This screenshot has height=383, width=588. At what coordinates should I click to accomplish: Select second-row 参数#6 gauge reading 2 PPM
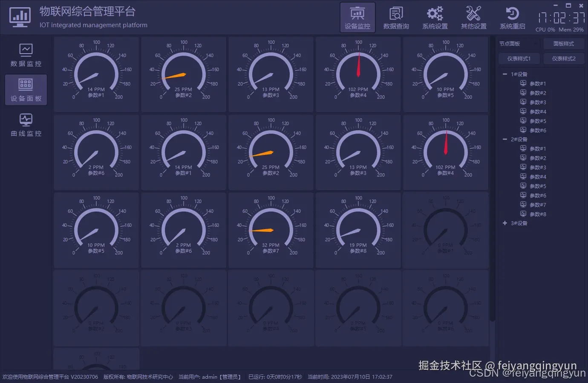[x=96, y=152]
